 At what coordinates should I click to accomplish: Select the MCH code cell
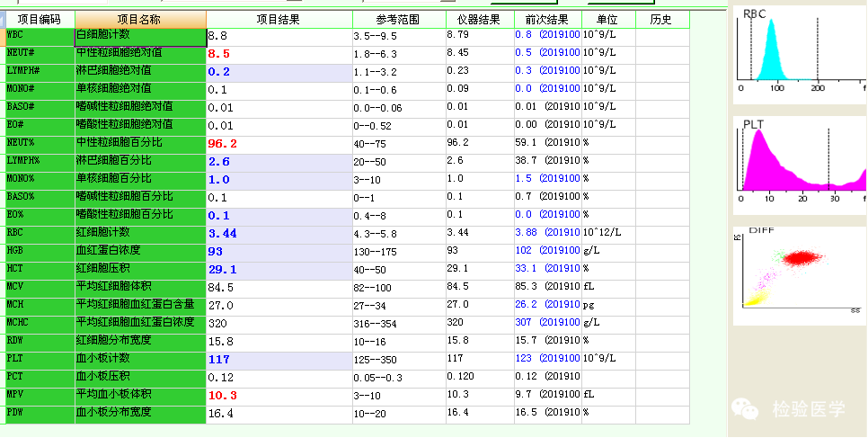[40, 308]
